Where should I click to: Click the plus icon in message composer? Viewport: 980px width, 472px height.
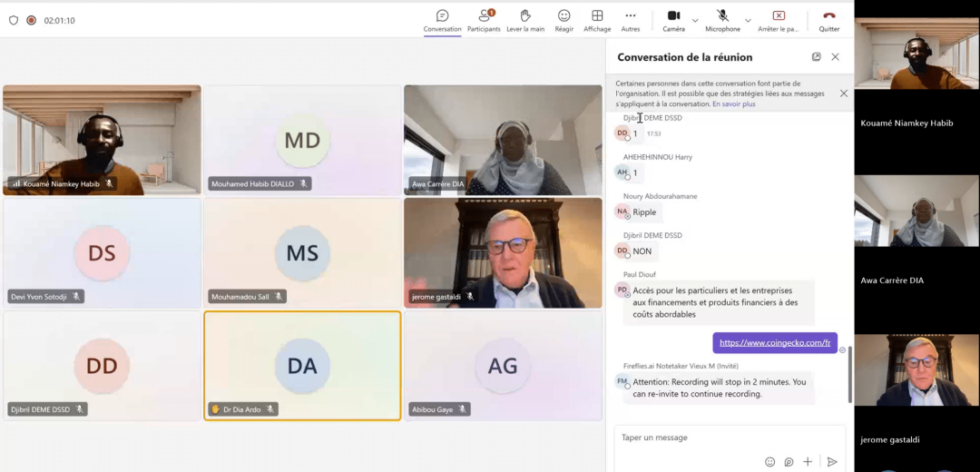pos(808,462)
